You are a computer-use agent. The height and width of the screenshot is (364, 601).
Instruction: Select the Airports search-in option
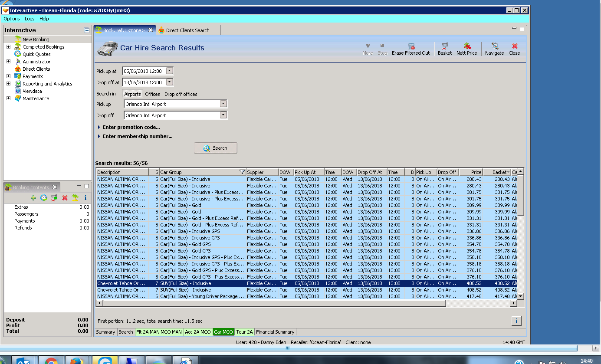click(132, 94)
